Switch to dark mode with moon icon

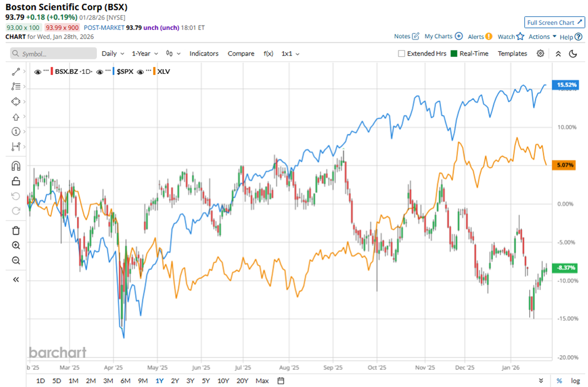click(x=573, y=54)
